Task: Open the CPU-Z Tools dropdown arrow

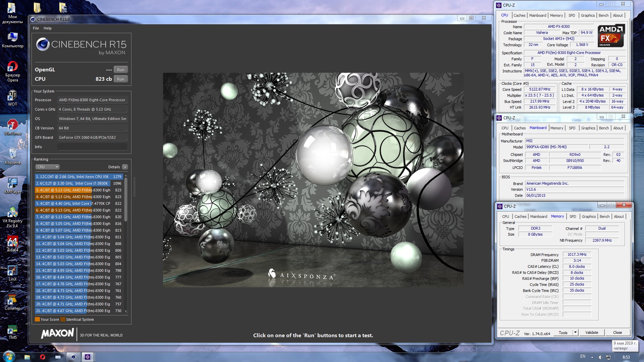Action: (x=575, y=333)
